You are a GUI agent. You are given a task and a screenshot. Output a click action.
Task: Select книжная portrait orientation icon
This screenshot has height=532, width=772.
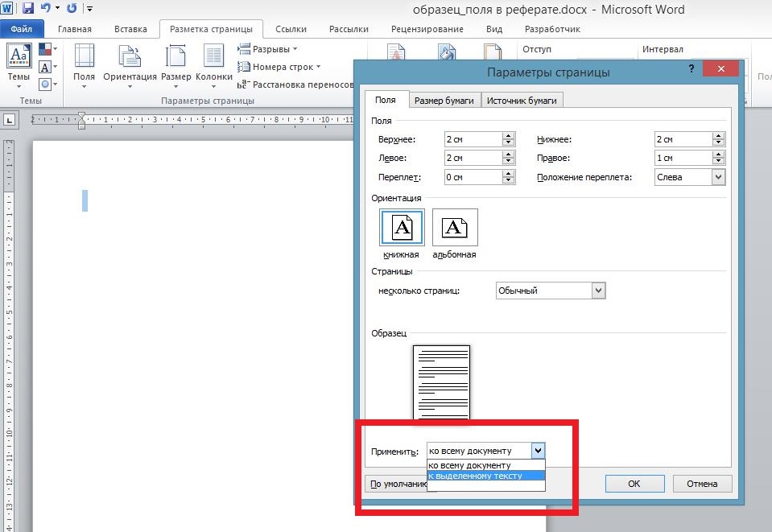pos(402,228)
